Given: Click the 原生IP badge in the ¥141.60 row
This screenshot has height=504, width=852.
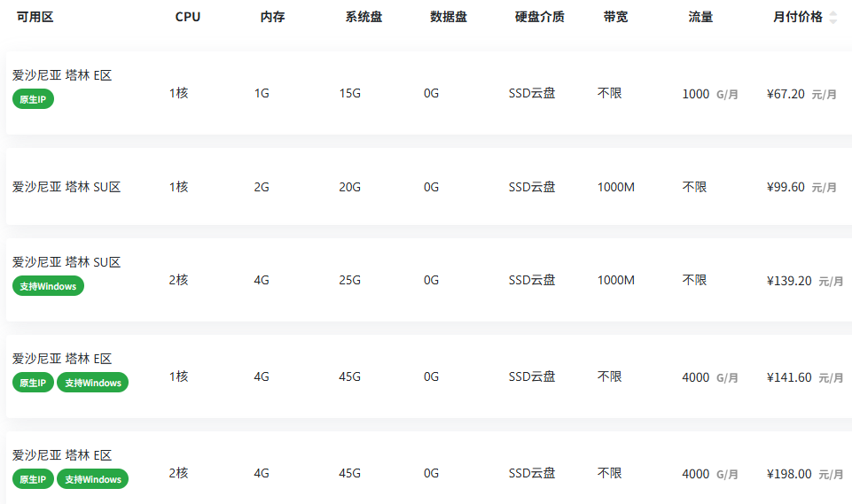Looking at the screenshot, I should click(x=33, y=383).
